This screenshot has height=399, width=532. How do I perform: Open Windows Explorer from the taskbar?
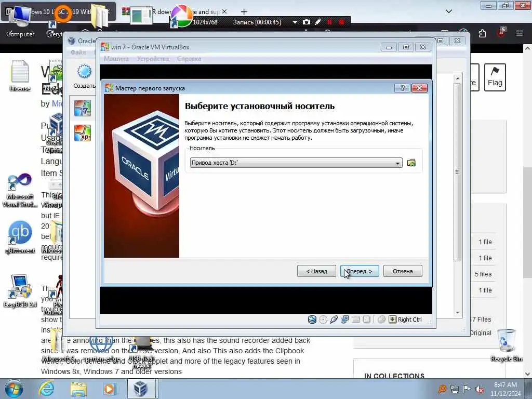78,389
